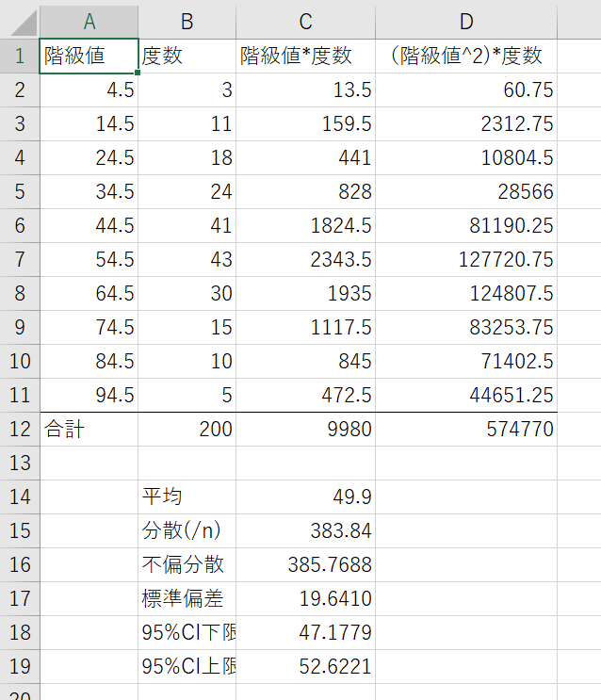This screenshot has height=700, width=601.
Task: Select cell with value 1824.5
Action: [x=305, y=225]
